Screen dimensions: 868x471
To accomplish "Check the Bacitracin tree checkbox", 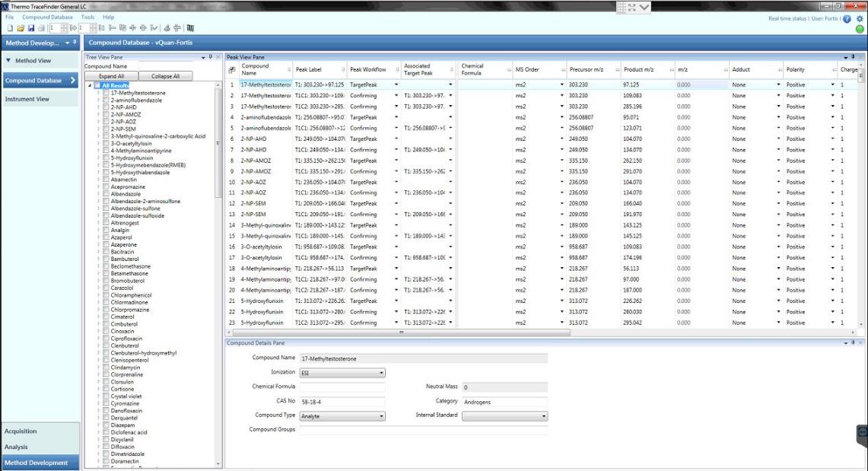I will [x=106, y=252].
